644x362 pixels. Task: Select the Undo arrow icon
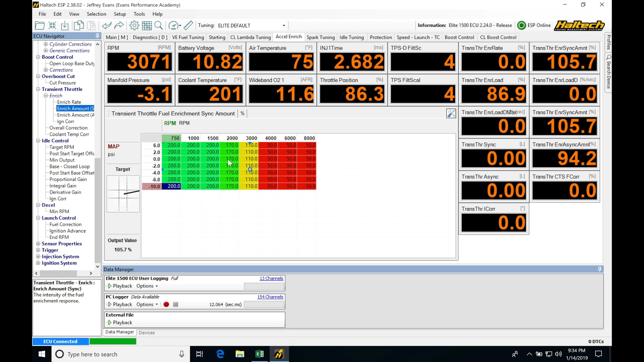[x=106, y=25]
